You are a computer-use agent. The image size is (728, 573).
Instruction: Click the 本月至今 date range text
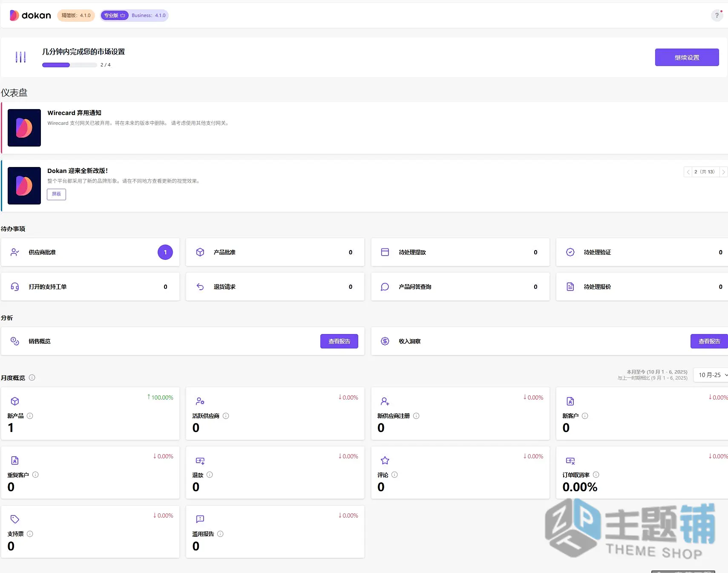[x=657, y=372]
